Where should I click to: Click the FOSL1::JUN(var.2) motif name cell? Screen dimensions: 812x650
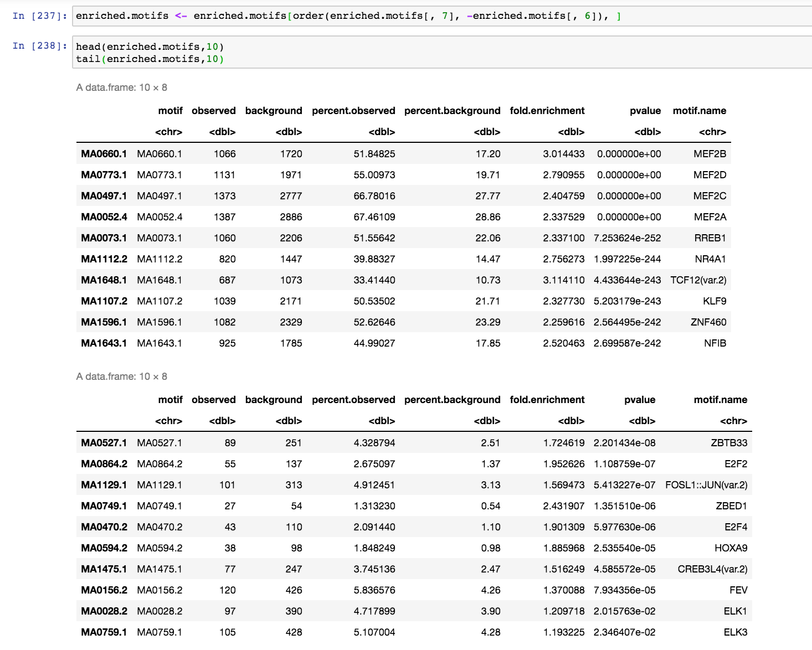[x=706, y=484]
